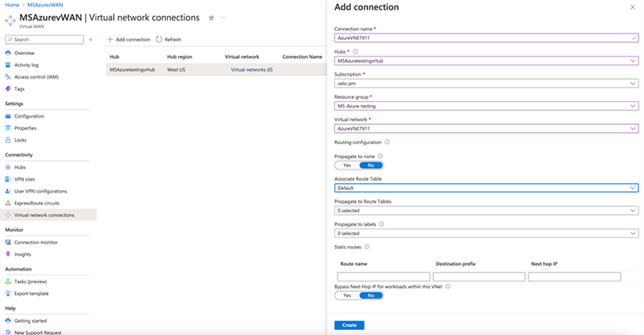
Task: Click the plus icon for Add connection
Action: click(x=110, y=39)
